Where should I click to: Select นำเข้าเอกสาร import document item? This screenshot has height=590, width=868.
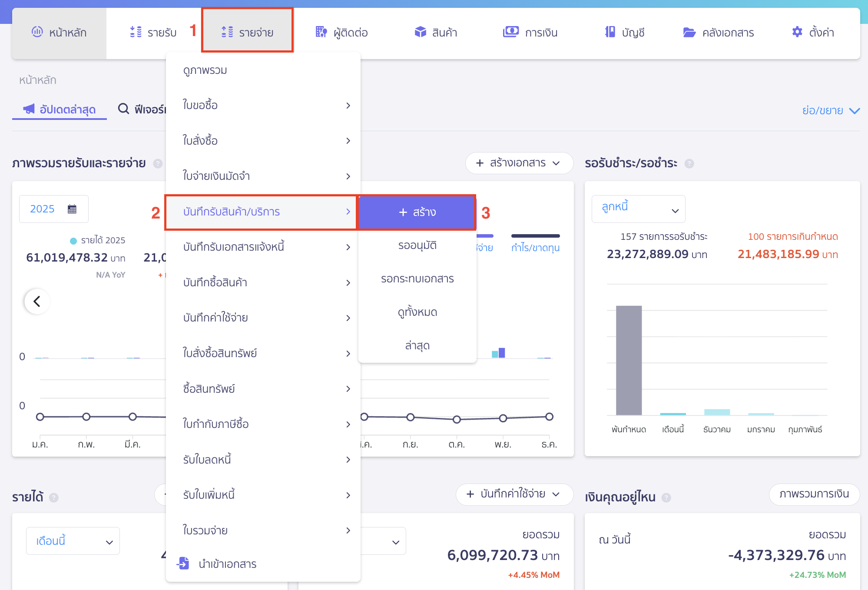click(x=227, y=564)
